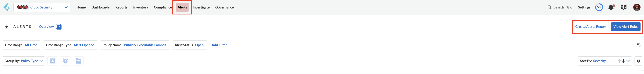
Task: Click the snooze alerts clock icon
Action: coord(65,61)
